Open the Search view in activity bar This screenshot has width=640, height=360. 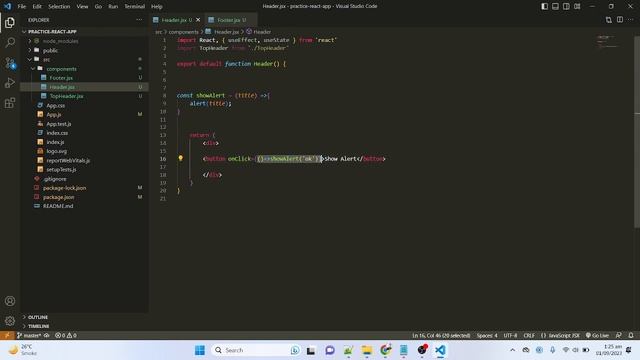pyautogui.click(x=10, y=42)
